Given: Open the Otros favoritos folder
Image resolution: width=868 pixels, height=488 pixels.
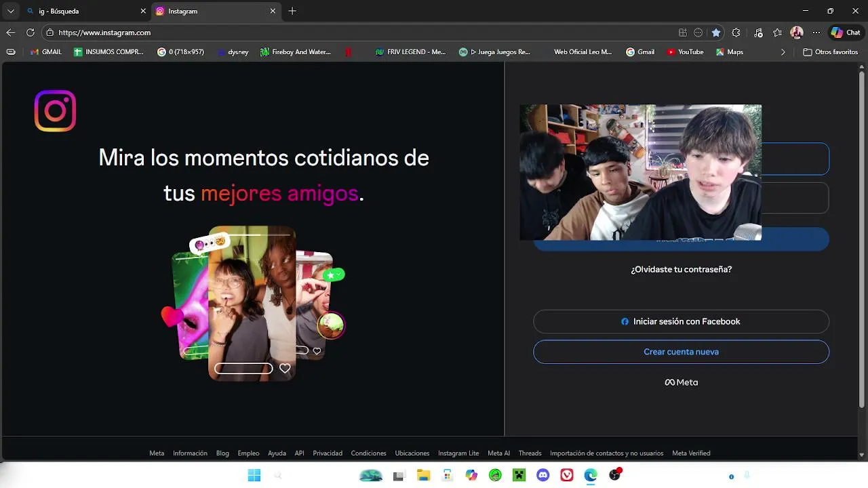Looking at the screenshot, I should point(831,52).
